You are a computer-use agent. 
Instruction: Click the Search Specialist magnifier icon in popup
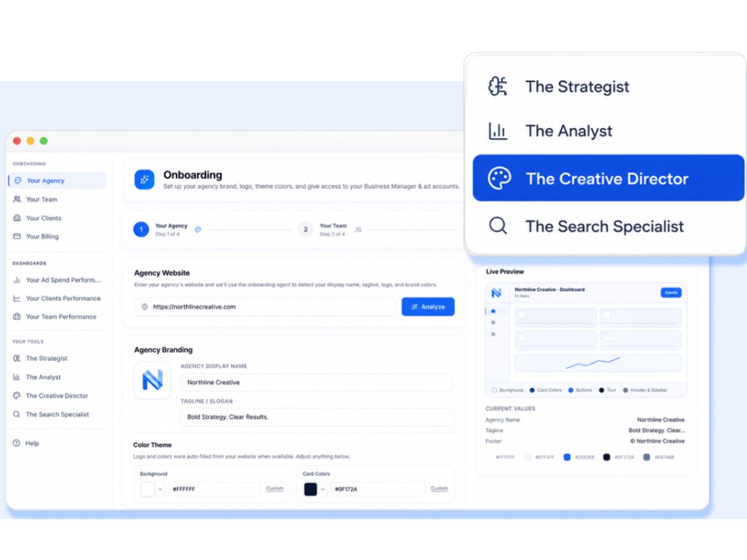497,226
